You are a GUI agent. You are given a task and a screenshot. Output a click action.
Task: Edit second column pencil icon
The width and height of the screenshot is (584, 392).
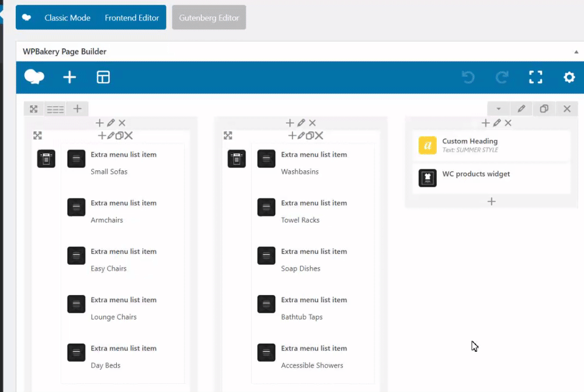[301, 123]
